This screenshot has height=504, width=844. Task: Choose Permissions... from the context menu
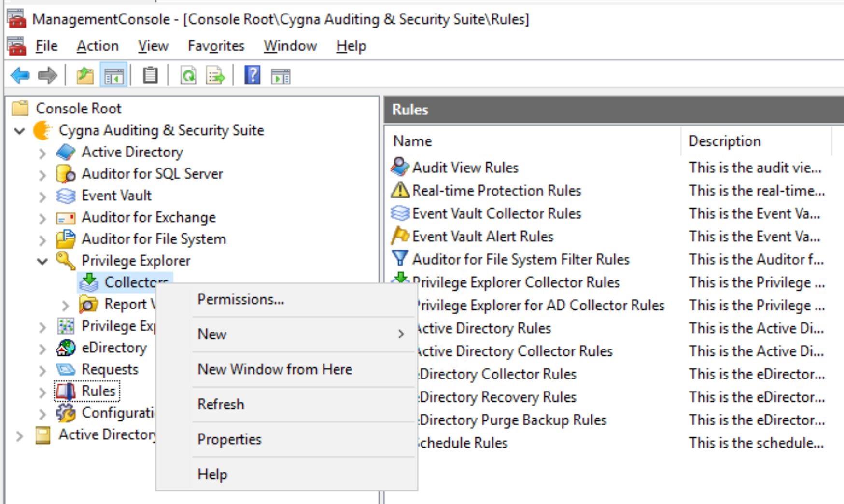click(x=287, y=299)
